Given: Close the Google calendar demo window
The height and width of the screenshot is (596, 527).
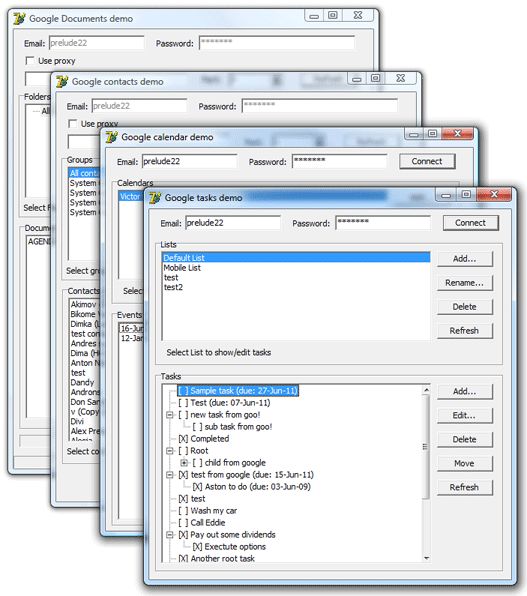Looking at the screenshot, I should tap(458, 133).
